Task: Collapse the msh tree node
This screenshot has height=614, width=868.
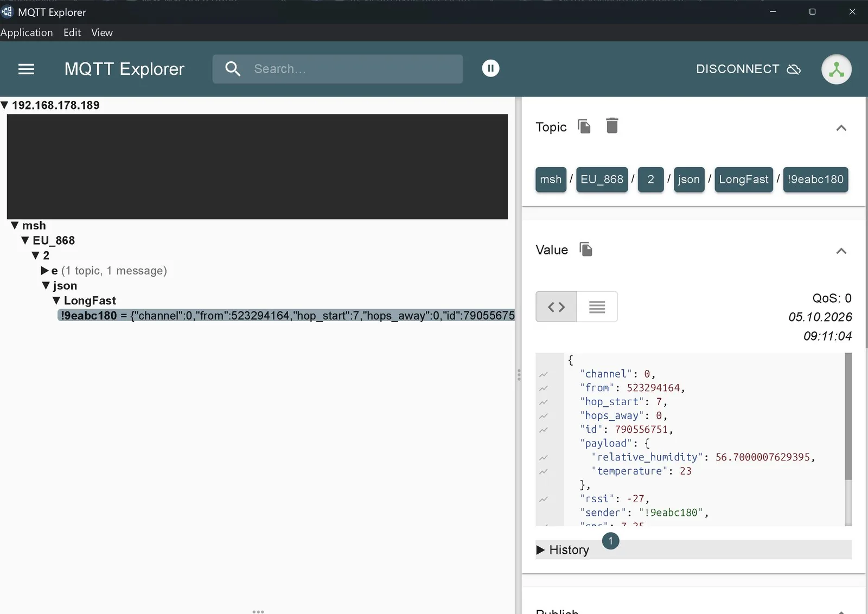Action: click(x=15, y=225)
